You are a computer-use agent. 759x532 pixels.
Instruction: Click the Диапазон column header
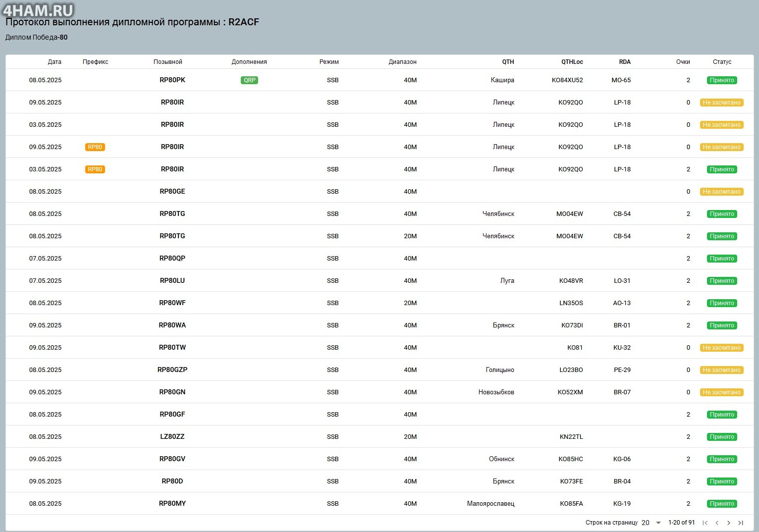click(402, 62)
